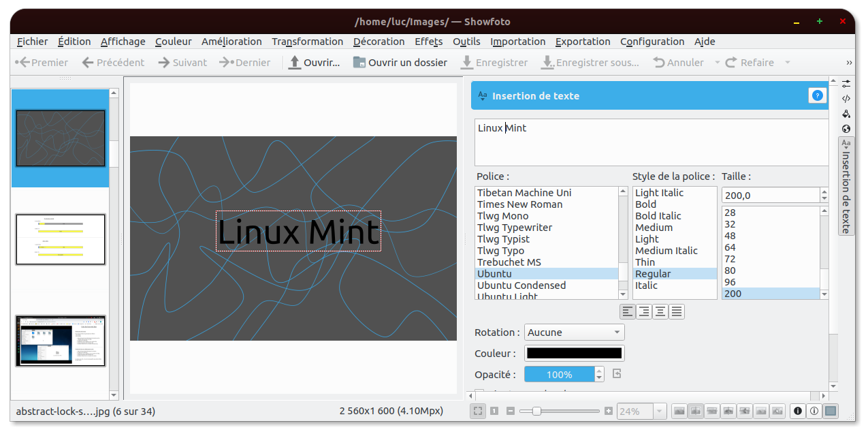Select the selected abstract wallpaper thumbnail
The width and height of the screenshot is (868, 434).
point(61,138)
